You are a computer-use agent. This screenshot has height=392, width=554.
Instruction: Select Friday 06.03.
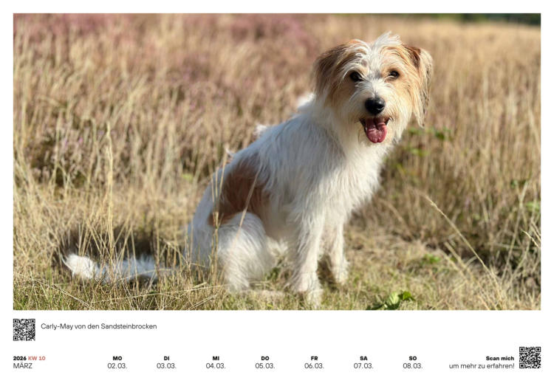click(314, 362)
